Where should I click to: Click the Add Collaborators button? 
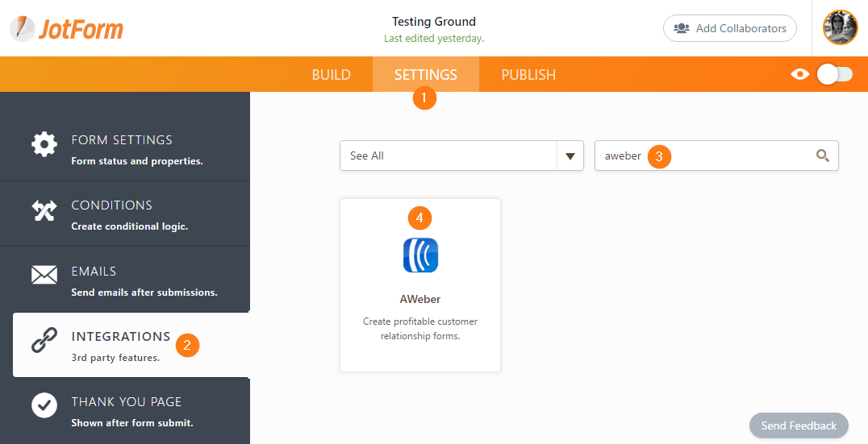(x=729, y=28)
